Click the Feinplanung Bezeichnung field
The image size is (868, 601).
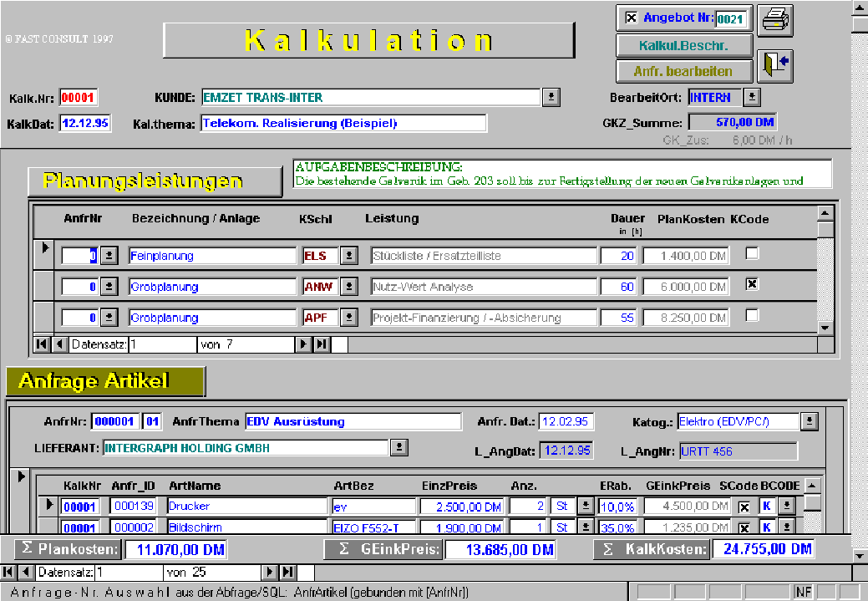212,256
